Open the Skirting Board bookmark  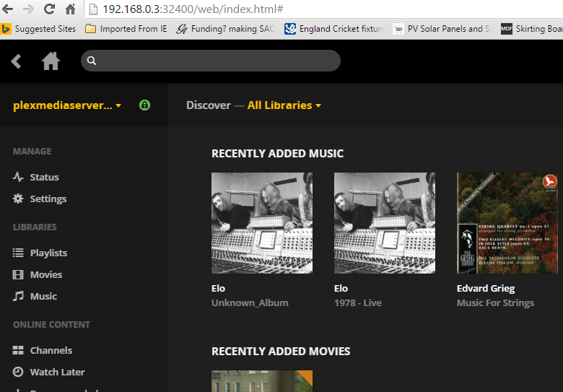point(532,29)
